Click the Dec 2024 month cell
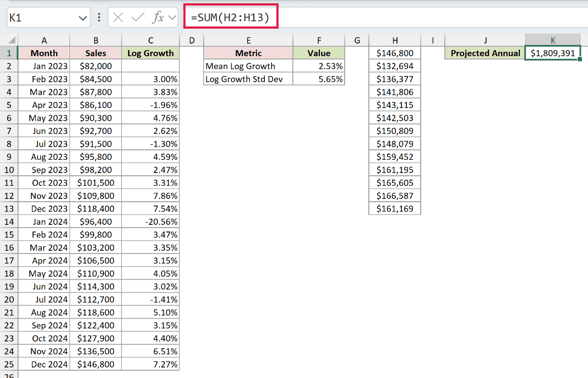 (x=44, y=364)
